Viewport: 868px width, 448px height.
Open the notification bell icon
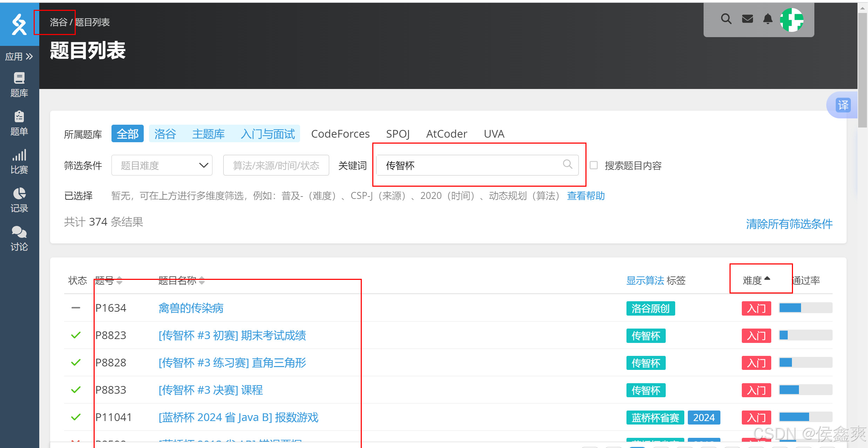[x=768, y=19]
